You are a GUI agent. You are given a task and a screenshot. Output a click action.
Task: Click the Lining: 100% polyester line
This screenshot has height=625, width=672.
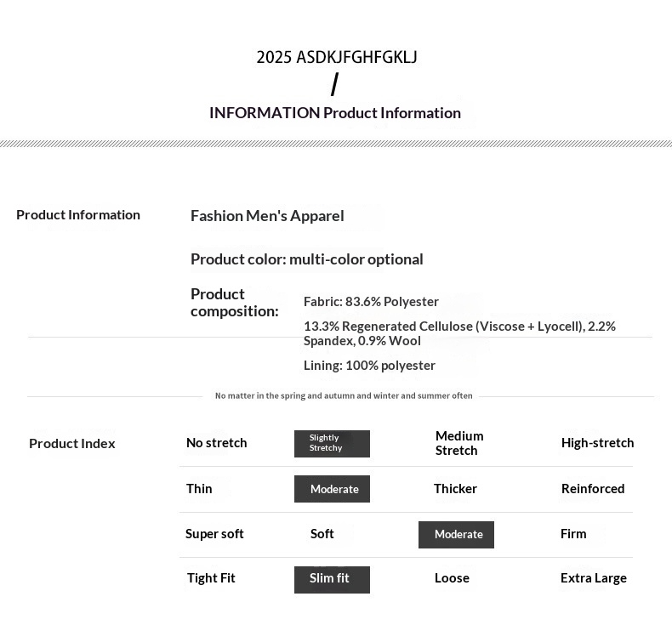click(369, 366)
